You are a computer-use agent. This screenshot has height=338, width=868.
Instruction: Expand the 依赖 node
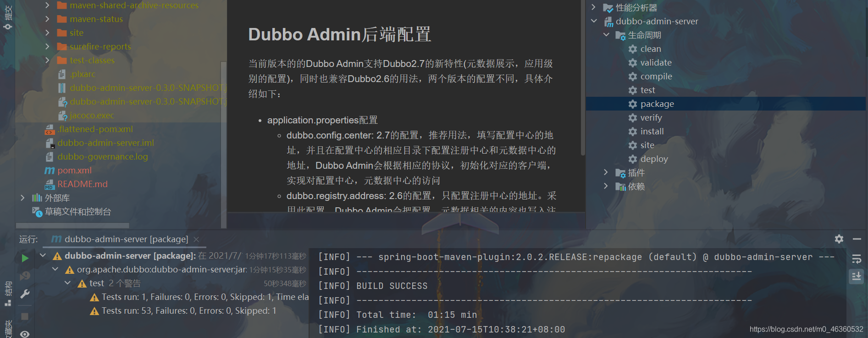(x=606, y=186)
